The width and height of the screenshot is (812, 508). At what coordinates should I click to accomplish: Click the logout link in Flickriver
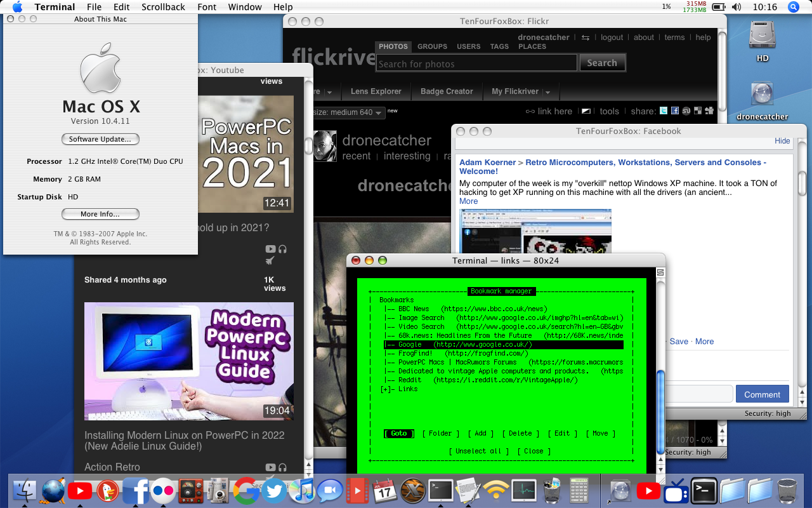(612, 37)
